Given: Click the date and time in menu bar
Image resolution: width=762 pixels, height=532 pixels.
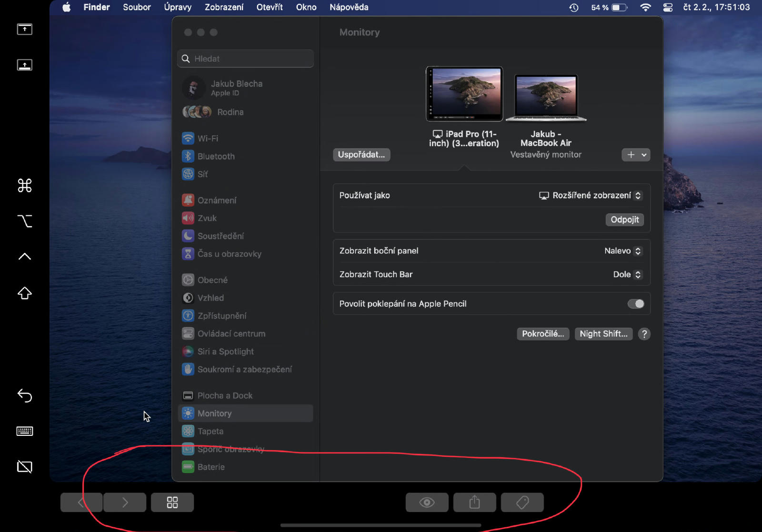Looking at the screenshot, I should coord(716,7).
